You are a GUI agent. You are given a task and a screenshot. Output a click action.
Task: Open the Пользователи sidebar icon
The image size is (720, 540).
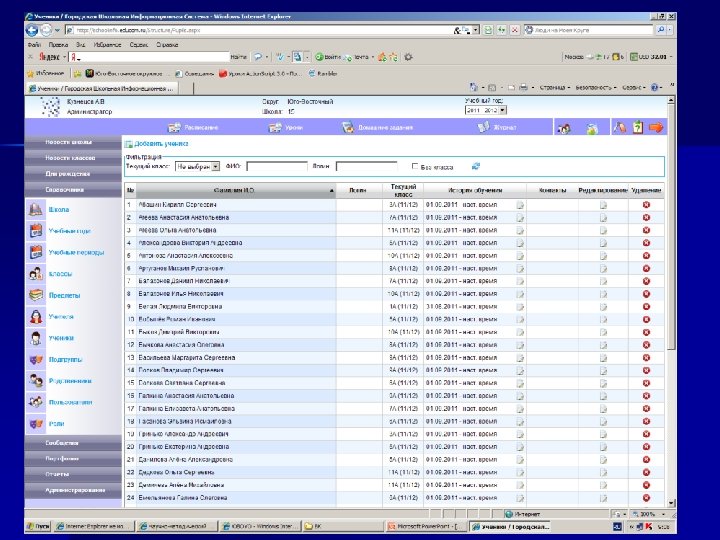pyautogui.click(x=36, y=402)
